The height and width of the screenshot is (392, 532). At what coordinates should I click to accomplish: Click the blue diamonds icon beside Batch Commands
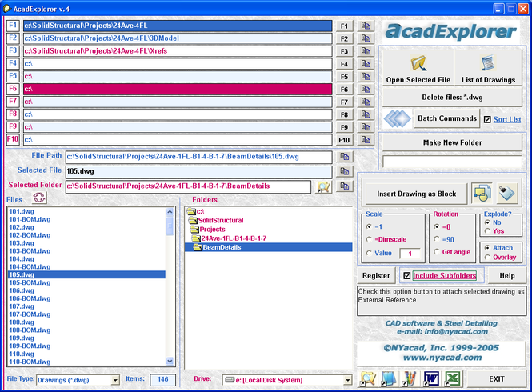coord(398,118)
